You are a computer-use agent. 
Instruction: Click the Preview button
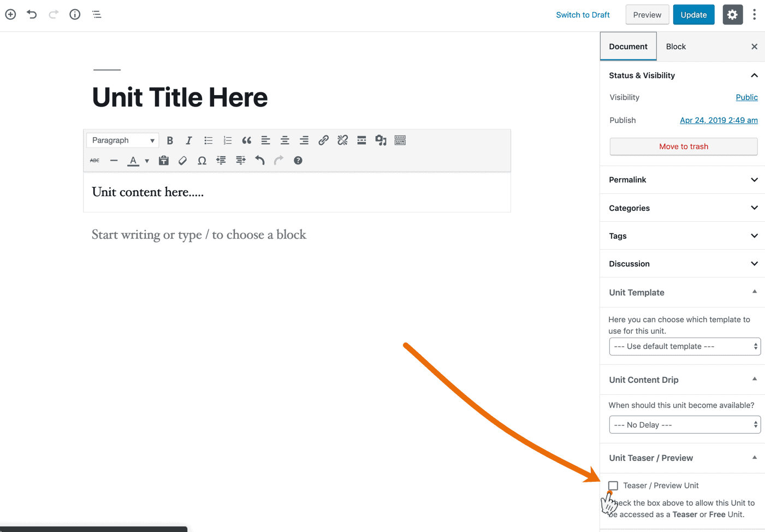click(x=647, y=15)
